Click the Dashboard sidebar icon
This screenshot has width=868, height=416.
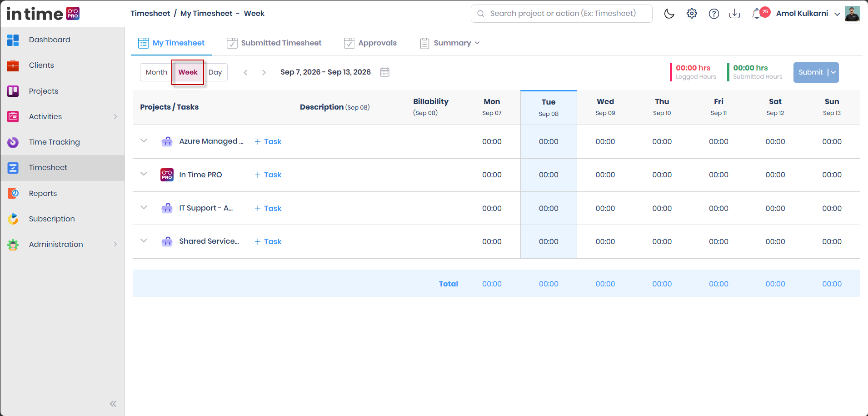[13, 40]
